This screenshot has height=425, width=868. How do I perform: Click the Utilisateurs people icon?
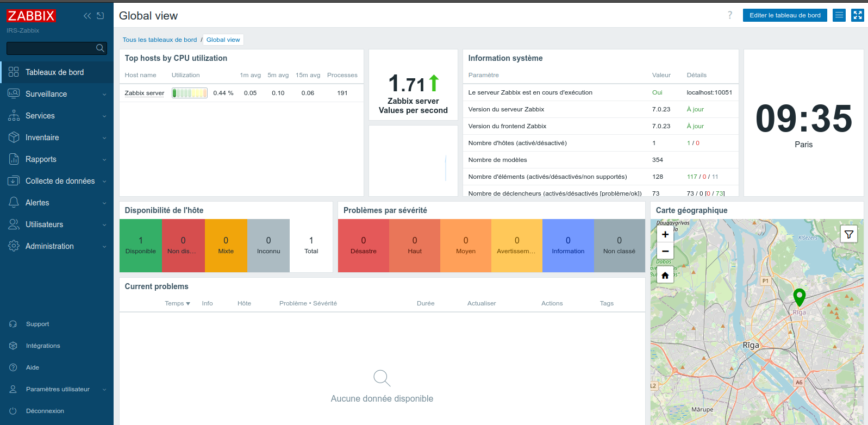[x=14, y=224]
